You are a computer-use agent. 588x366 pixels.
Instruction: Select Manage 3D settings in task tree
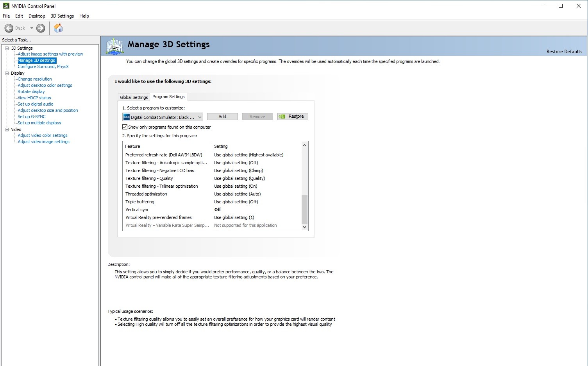(37, 60)
